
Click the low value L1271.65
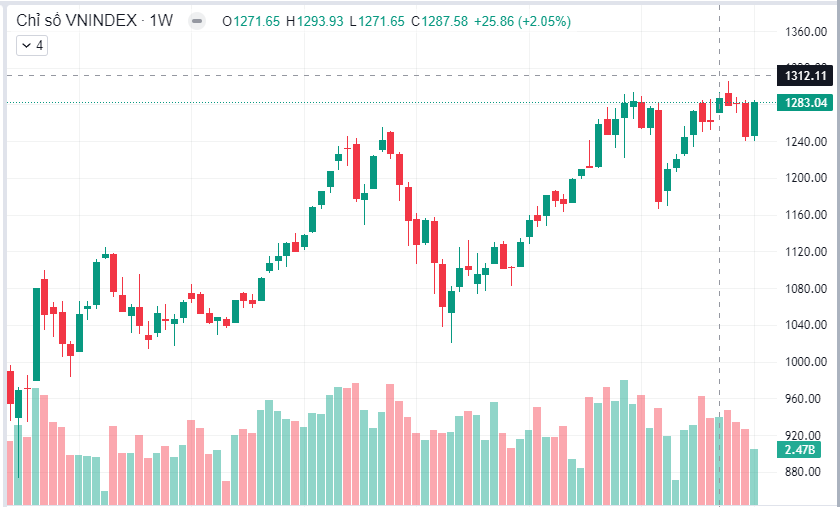tap(377, 21)
